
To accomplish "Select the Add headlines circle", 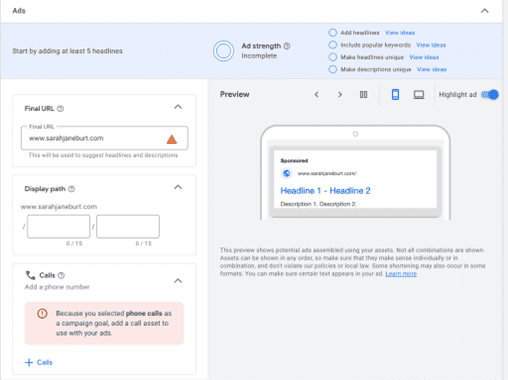I will pos(333,32).
